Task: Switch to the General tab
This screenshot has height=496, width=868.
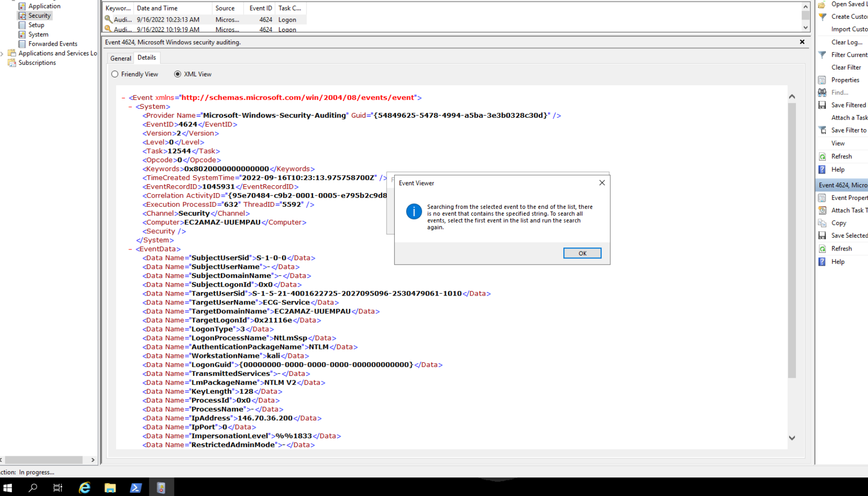Action: pos(121,58)
